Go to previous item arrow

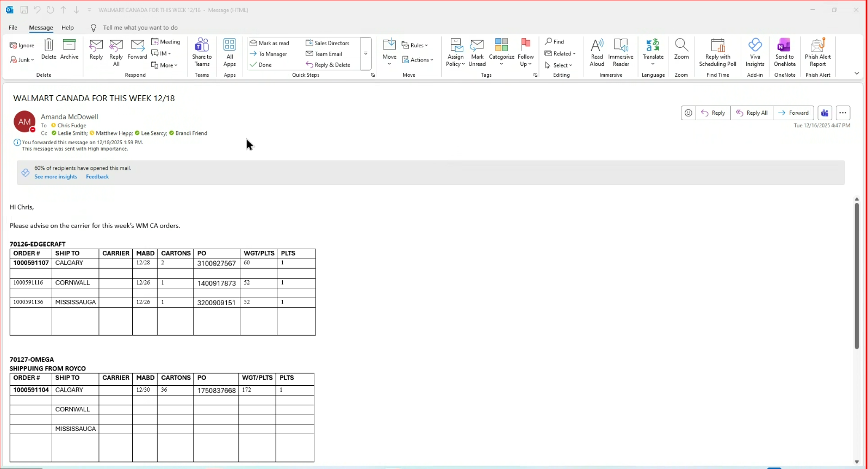(63, 10)
